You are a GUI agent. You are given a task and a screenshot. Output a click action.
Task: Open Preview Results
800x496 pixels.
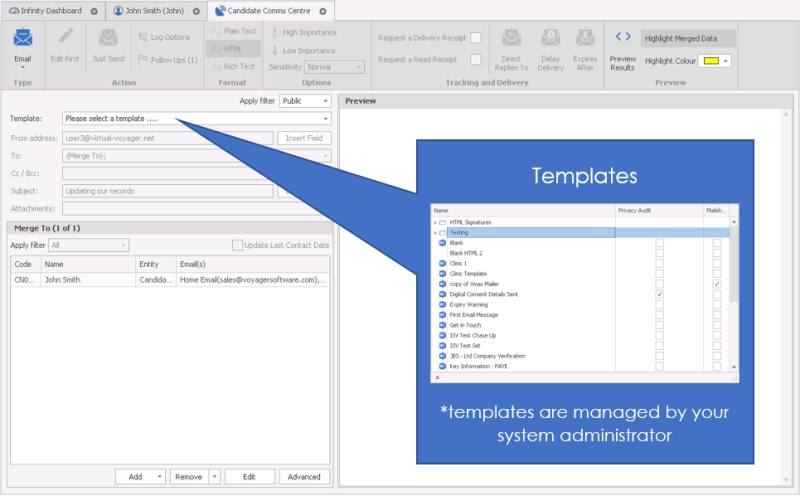(x=623, y=40)
